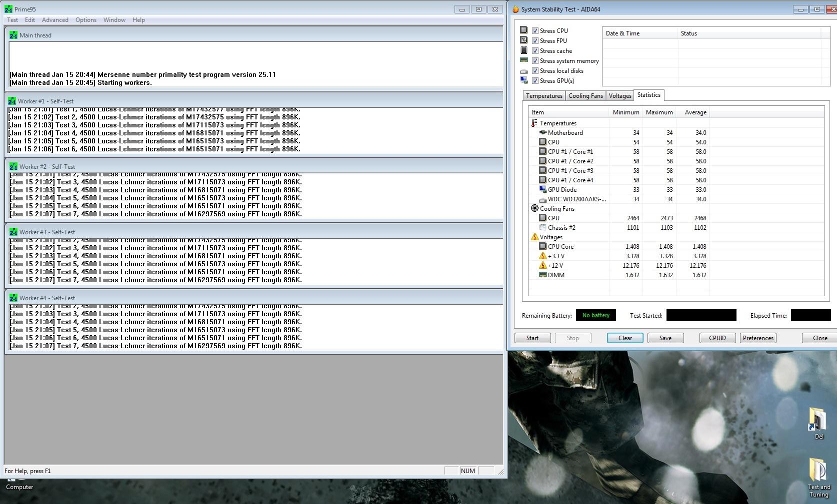Select the CPU #1 / Core #1 row

pyautogui.click(x=619, y=152)
